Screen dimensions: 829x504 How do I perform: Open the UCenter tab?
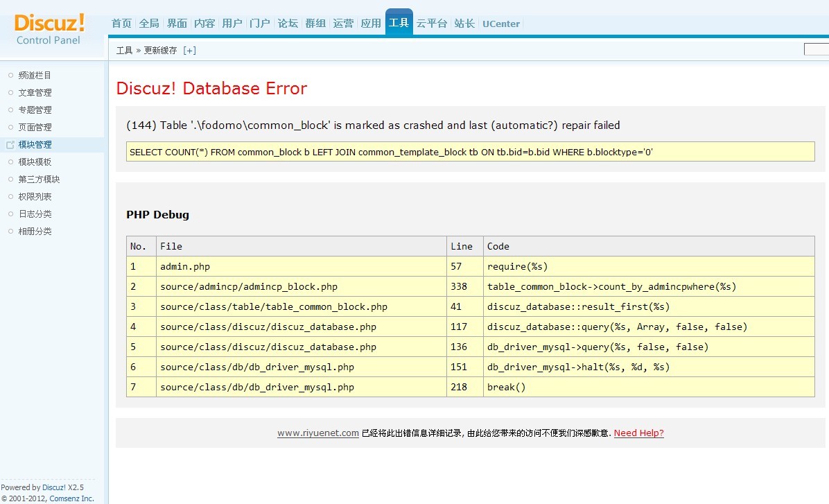tap(501, 24)
